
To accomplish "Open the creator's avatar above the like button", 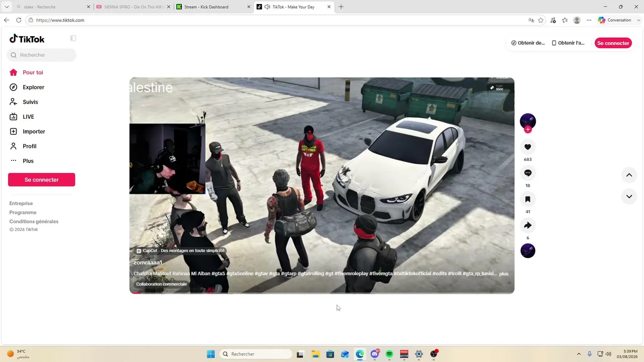I will [x=528, y=121].
